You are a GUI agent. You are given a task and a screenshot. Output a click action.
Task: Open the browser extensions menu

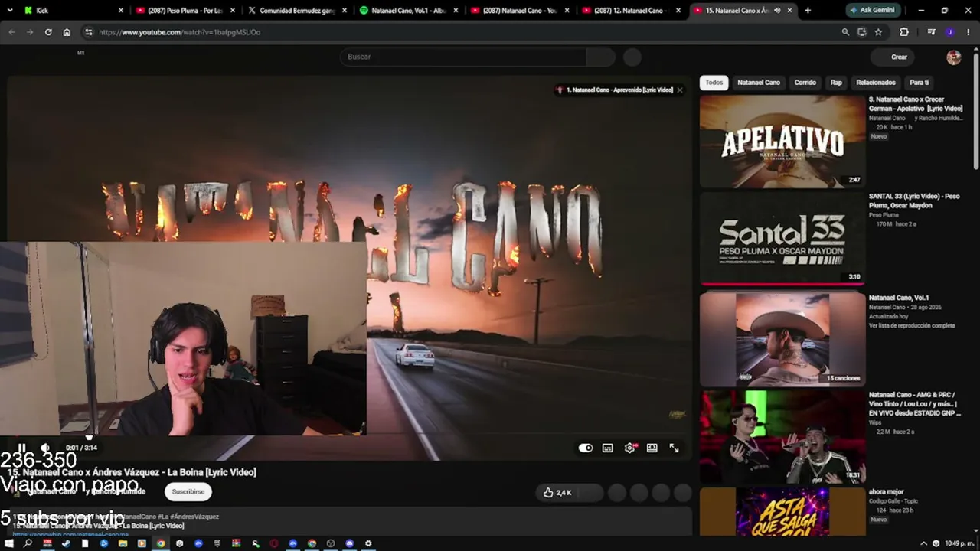point(904,32)
